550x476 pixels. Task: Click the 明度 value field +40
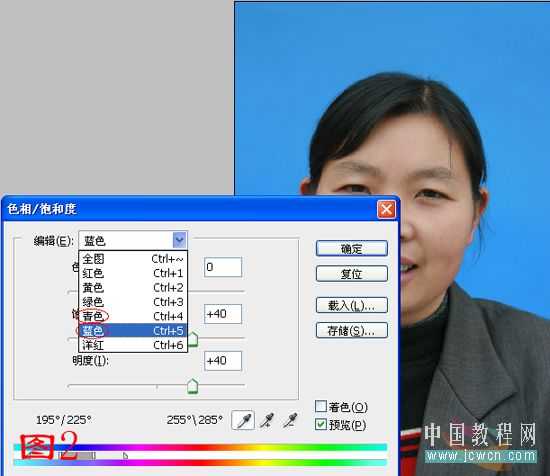pyautogui.click(x=223, y=361)
